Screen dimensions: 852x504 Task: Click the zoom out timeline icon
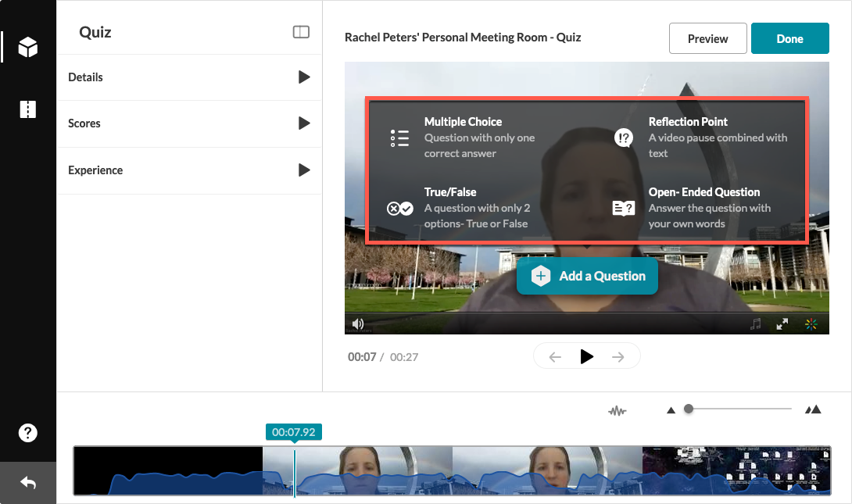point(670,409)
